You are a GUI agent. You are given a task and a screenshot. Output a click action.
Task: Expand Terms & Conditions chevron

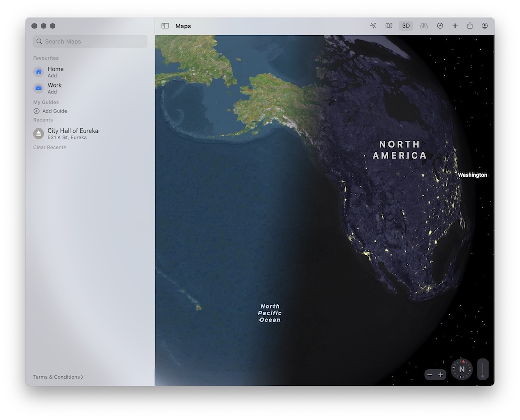(x=82, y=377)
